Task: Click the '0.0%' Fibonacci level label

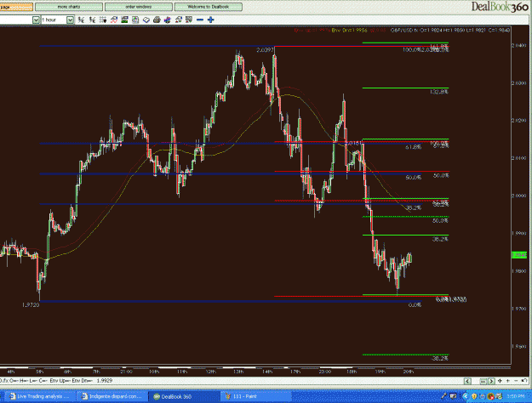Action: coord(415,305)
